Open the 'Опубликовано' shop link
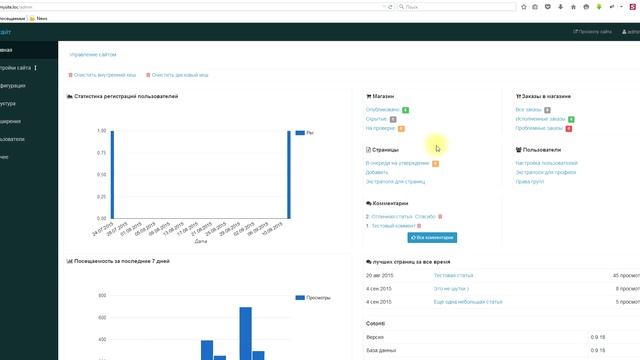 (383, 110)
